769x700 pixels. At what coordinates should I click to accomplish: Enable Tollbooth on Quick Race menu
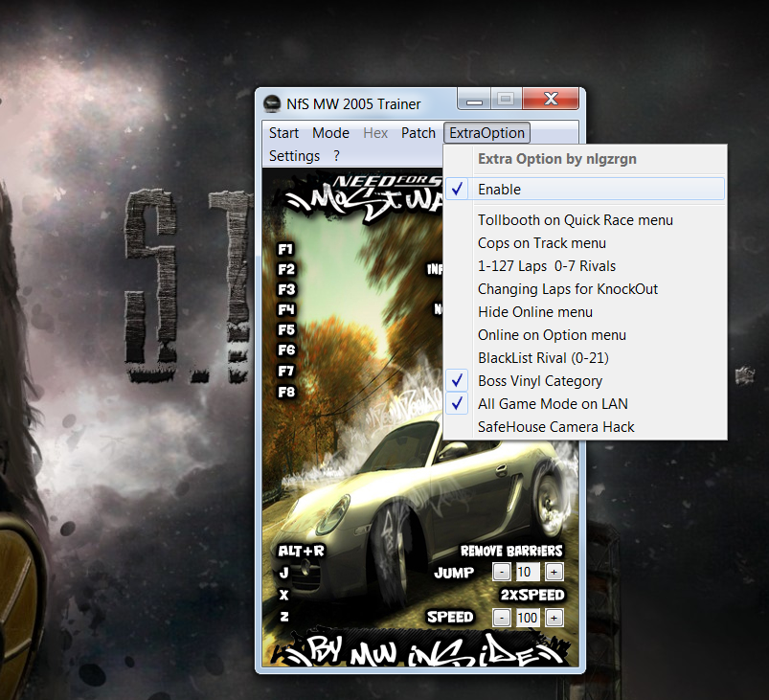(x=584, y=220)
